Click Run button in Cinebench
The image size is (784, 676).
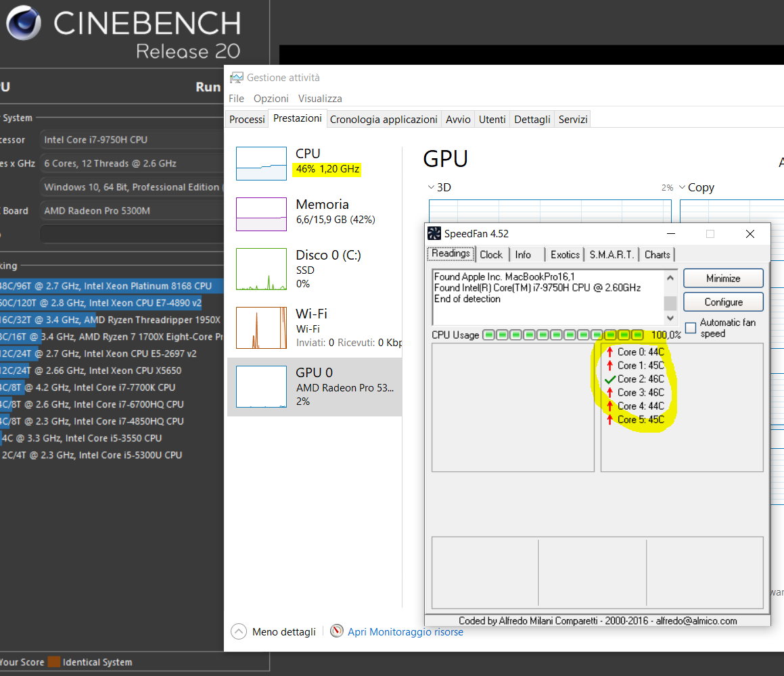click(x=208, y=87)
